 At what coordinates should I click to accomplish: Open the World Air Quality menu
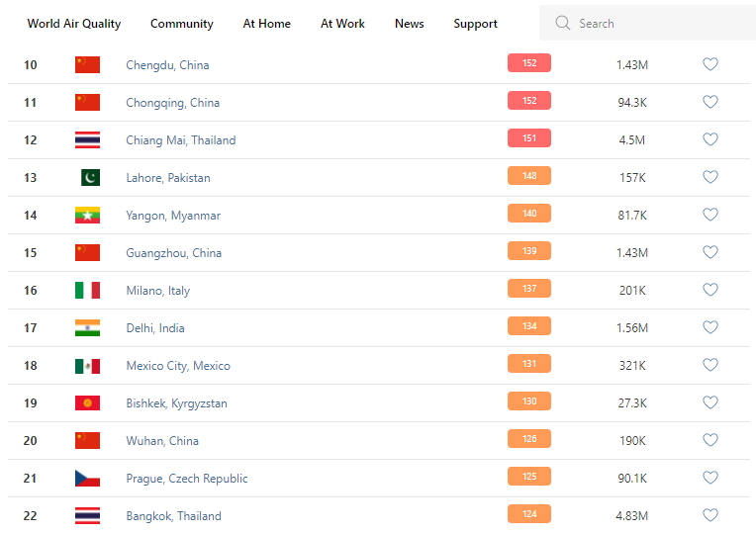tap(74, 23)
